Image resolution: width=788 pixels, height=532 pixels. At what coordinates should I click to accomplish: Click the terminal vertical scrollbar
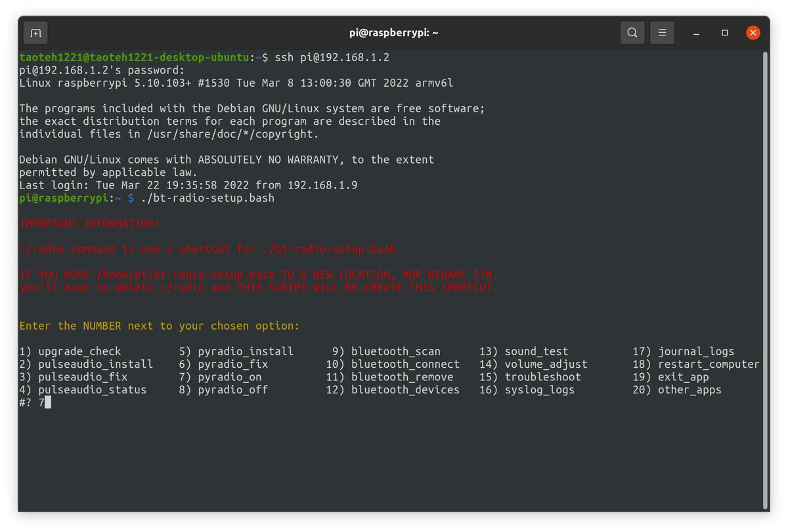(x=765, y=279)
